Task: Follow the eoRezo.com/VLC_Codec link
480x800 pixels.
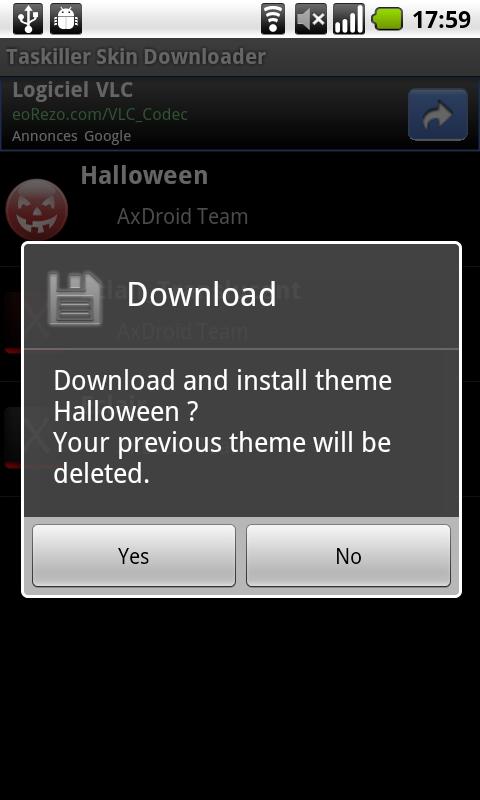Action: pyautogui.click(x=100, y=114)
